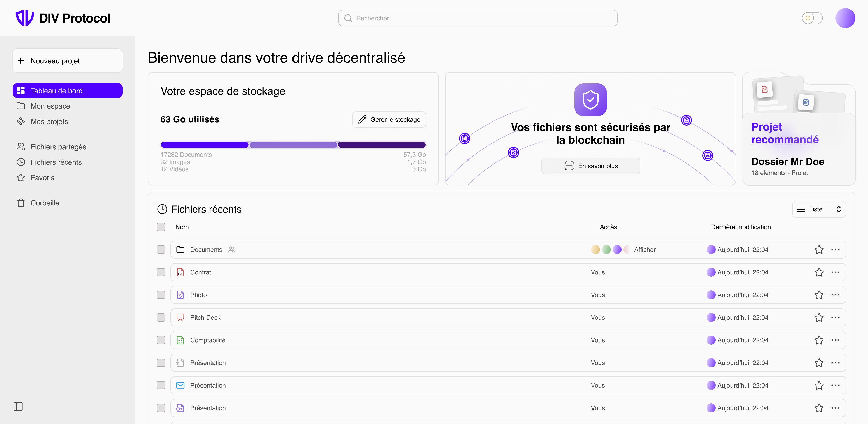The height and width of the screenshot is (424, 868).
Task: Click the DIV Protocol shield logo
Action: [x=25, y=18]
